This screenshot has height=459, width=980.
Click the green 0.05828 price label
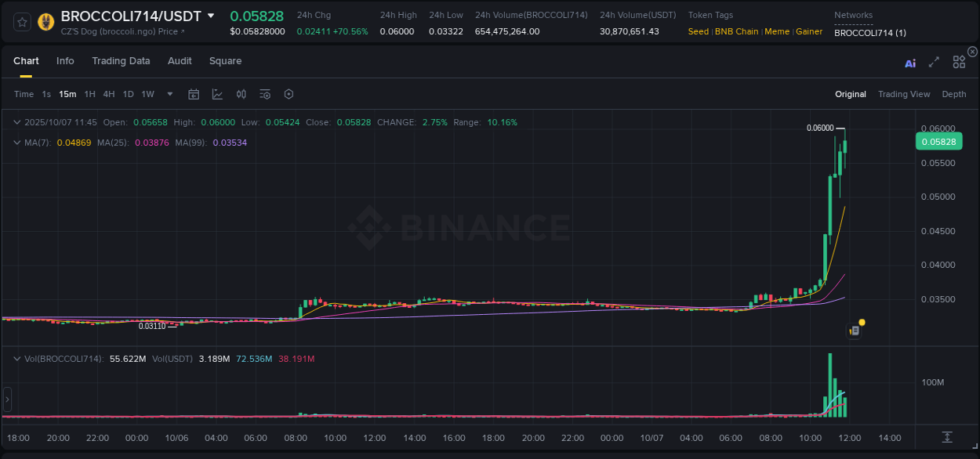pyautogui.click(x=938, y=141)
